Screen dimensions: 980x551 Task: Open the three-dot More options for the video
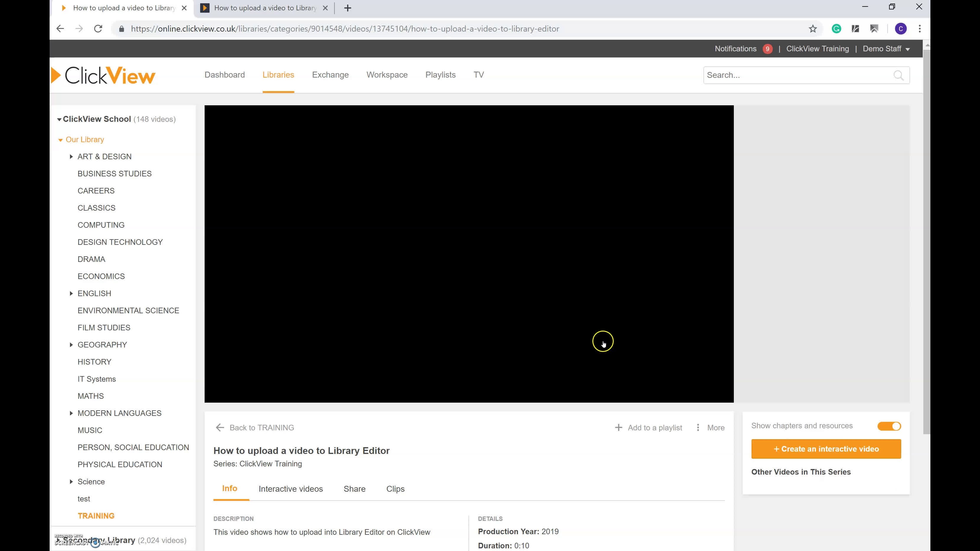click(698, 427)
